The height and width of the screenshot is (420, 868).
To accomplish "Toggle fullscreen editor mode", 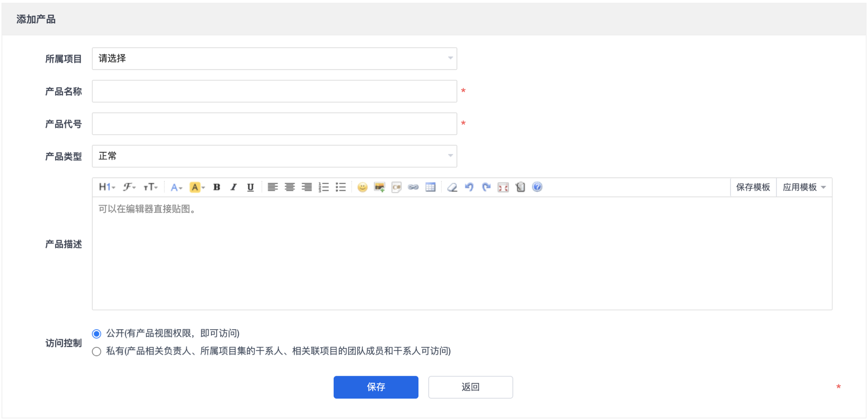I will point(503,187).
